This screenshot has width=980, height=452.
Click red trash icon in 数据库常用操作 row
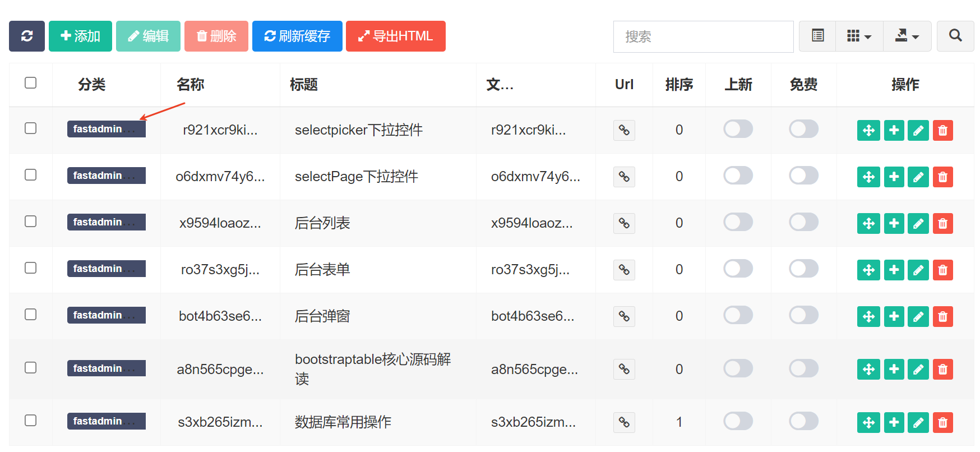tap(942, 422)
